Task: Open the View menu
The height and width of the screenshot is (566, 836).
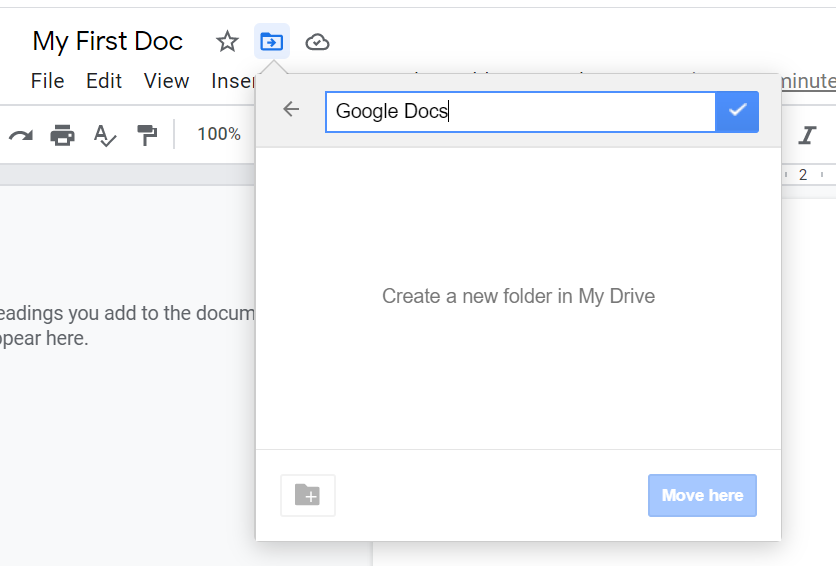Action: pyautogui.click(x=166, y=81)
